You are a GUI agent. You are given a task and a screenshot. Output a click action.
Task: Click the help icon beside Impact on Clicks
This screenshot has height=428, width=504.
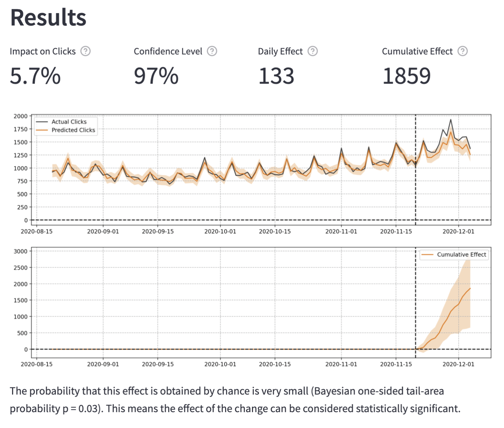(85, 51)
